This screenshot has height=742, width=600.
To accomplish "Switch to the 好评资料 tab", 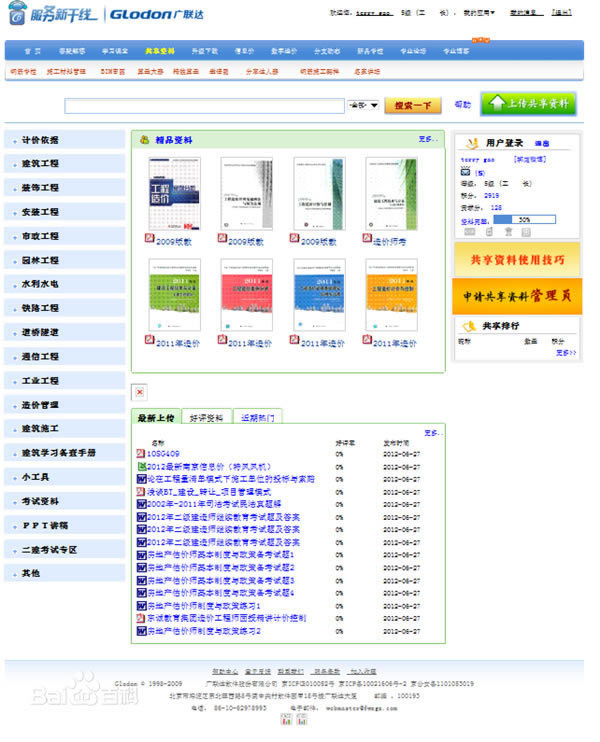I will pyautogui.click(x=206, y=418).
